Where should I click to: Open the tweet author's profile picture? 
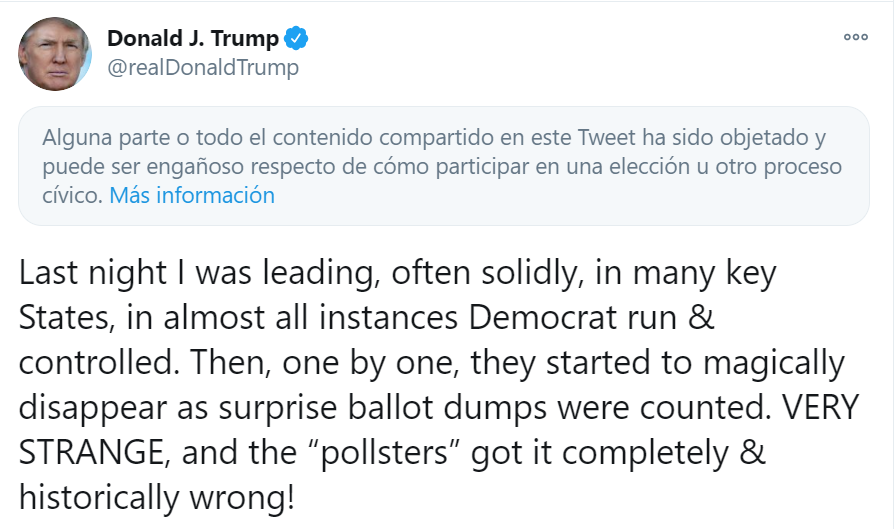[x=55, y=53]
